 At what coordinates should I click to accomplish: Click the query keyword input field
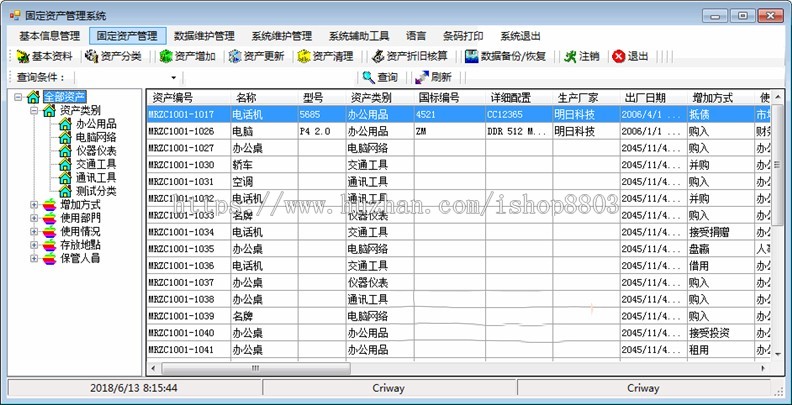pyautogui.click(x=270, y=77)
